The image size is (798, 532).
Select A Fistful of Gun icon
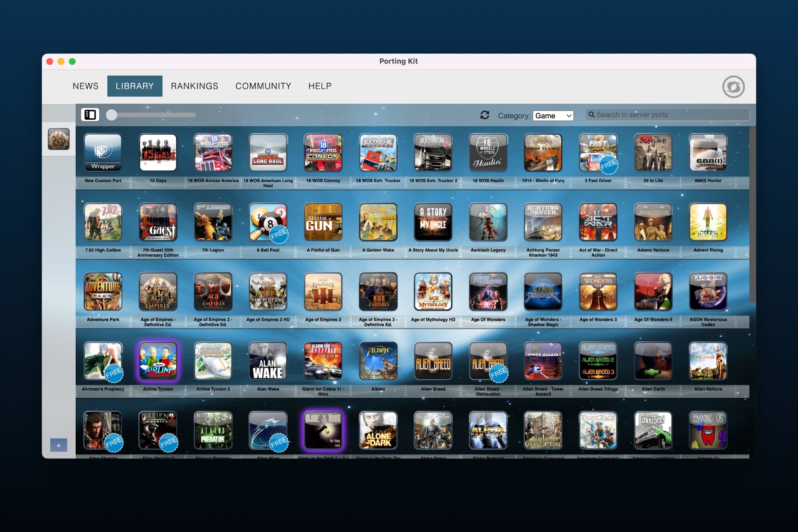[323, 222]
